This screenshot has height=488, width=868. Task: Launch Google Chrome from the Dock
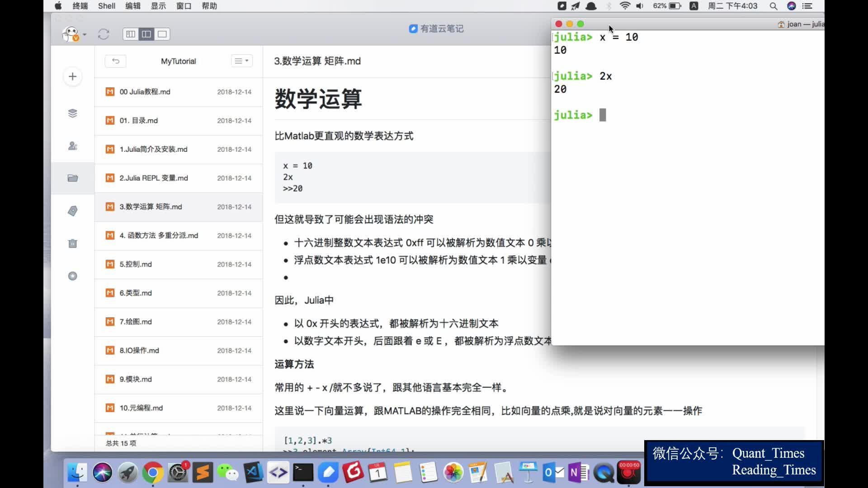tap(152, 472)
